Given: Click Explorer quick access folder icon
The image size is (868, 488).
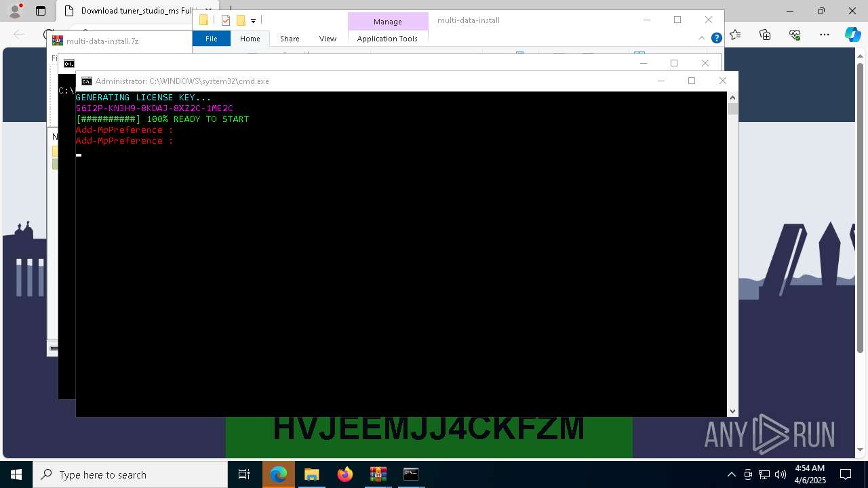Looking at the screenshot, I should pyautogui.click(x=203, y=20).
